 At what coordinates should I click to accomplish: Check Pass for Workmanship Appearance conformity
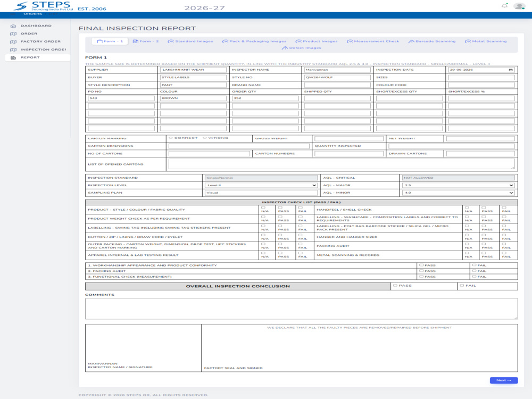421,265
